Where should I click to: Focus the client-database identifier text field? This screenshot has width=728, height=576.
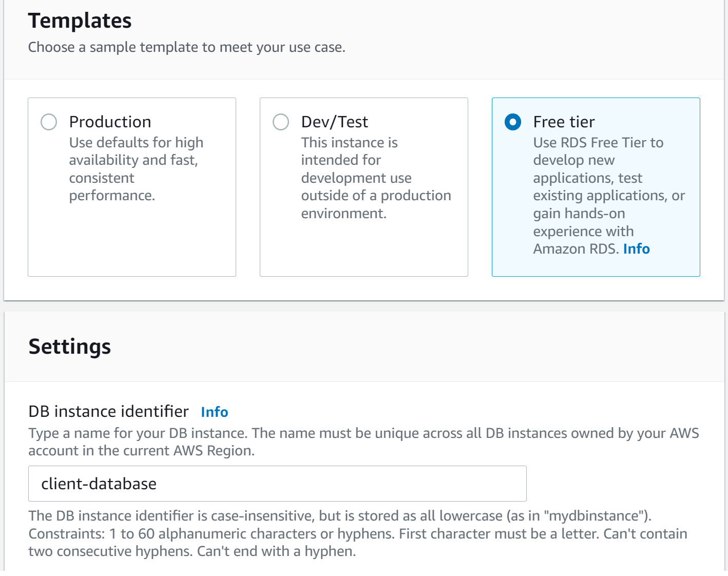[x=277, y=484]
